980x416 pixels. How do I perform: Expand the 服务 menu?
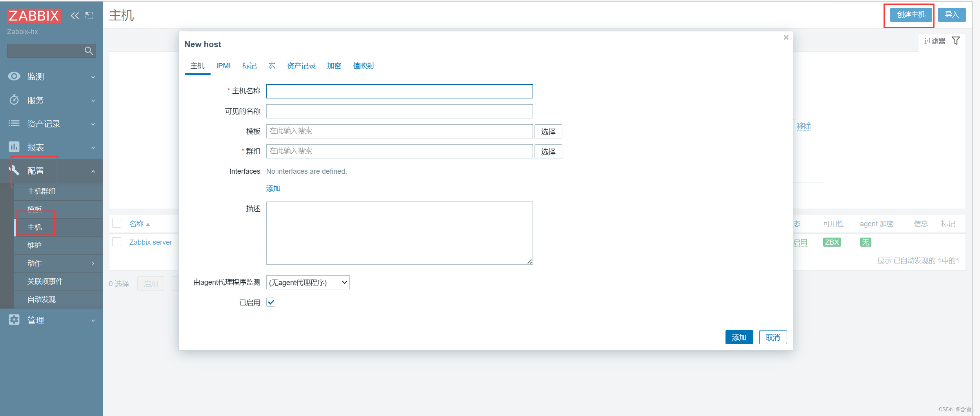(93, 100)
